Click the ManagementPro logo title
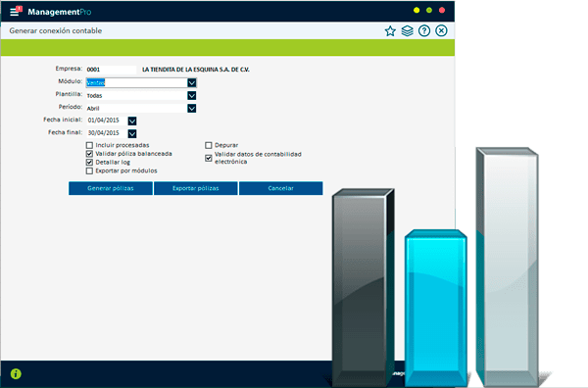Image resolution: width=588 pixels, height=388 pixels. [x=59, y=12]
